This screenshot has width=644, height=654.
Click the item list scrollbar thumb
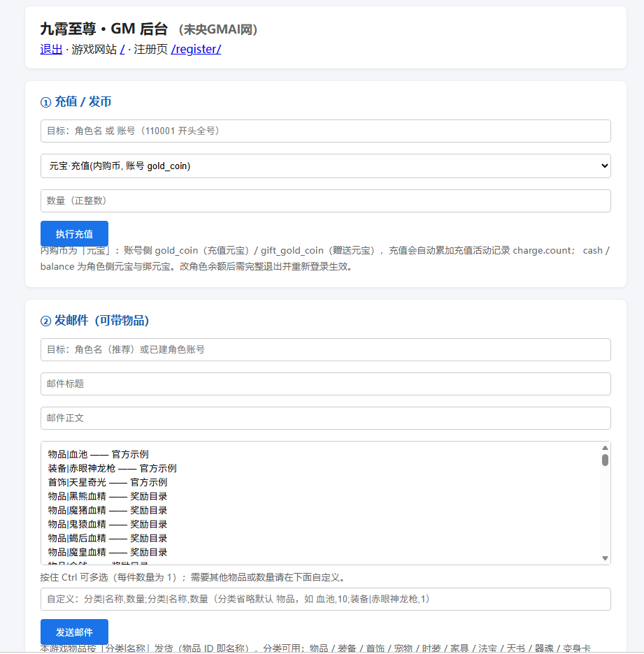click(605, 460)
